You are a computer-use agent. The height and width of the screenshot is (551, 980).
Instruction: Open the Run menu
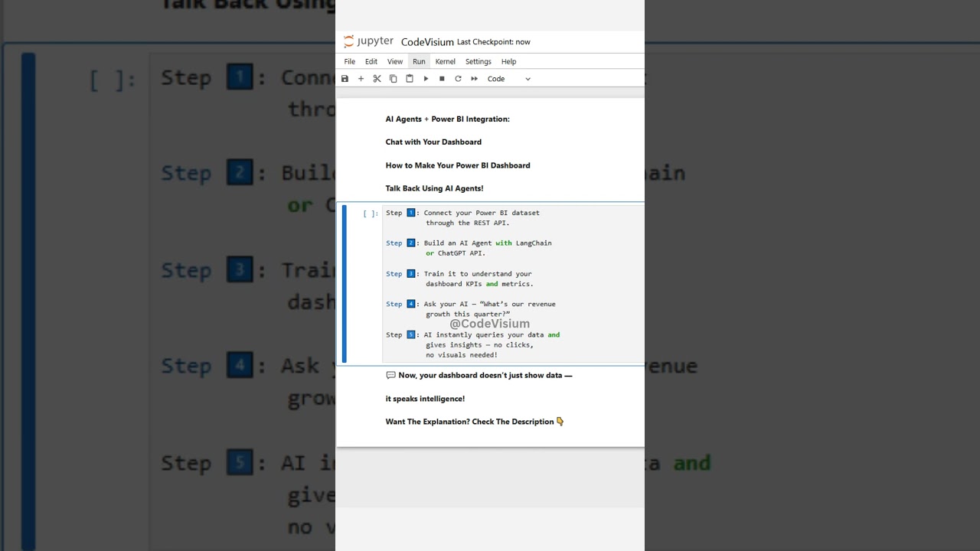419,61
